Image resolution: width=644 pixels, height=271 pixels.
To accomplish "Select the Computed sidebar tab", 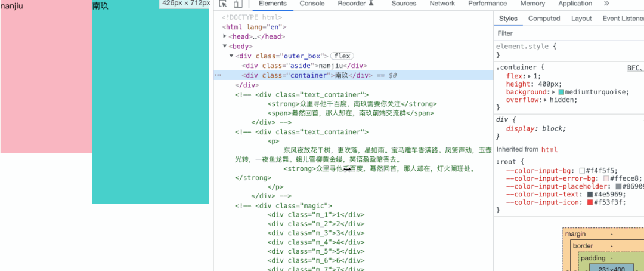I will click(544, 19).
